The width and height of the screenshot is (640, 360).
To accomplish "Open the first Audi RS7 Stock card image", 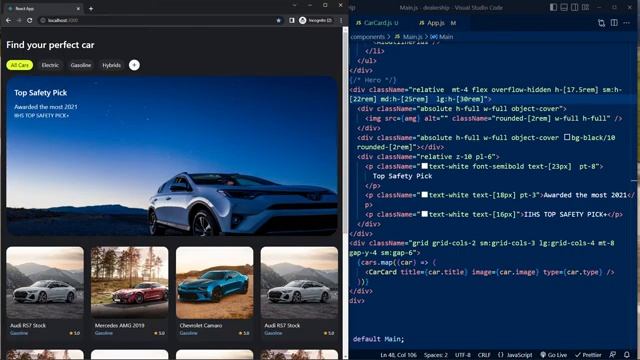I will pyautogui.click(x=45, y=282).
